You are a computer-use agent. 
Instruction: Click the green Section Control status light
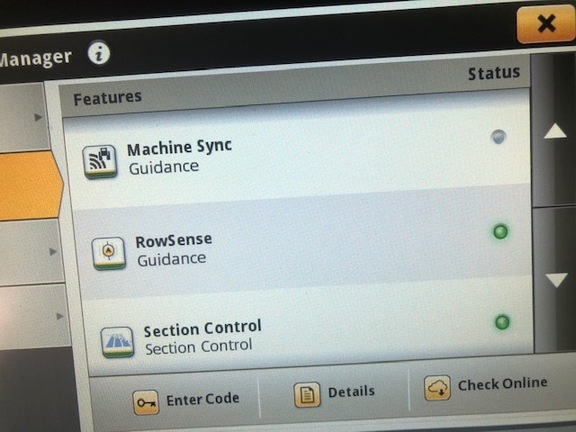[502, 322]
